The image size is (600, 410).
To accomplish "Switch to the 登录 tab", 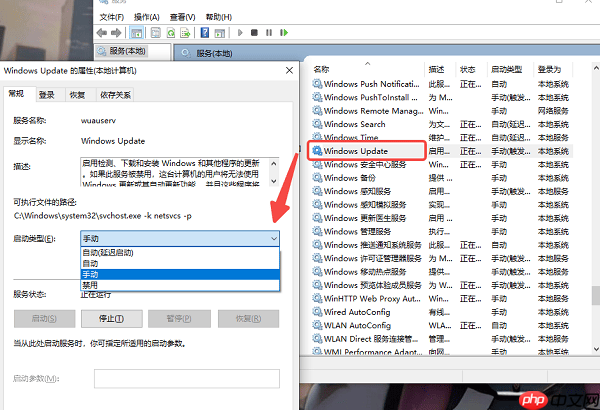I will (x=47, y=95).
